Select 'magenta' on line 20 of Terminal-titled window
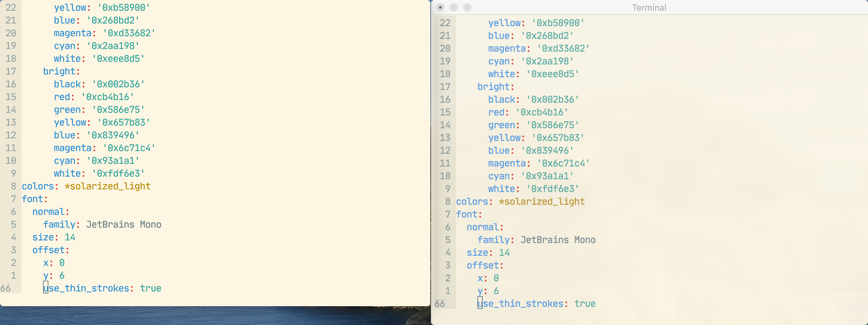Viewport: 868px width, 325px height. [x=507, y=48]
